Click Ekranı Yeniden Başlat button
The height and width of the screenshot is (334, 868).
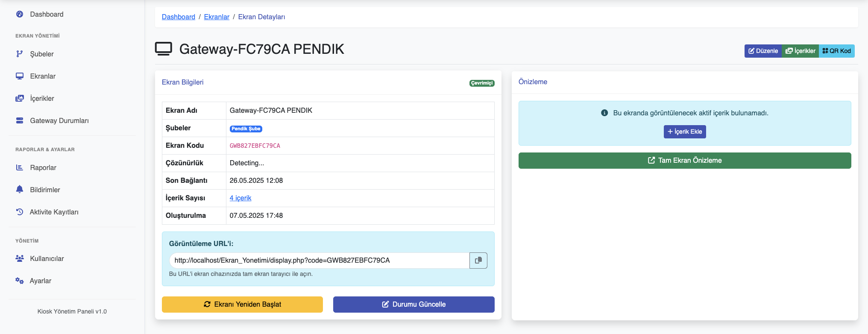(x=242, y=304)
